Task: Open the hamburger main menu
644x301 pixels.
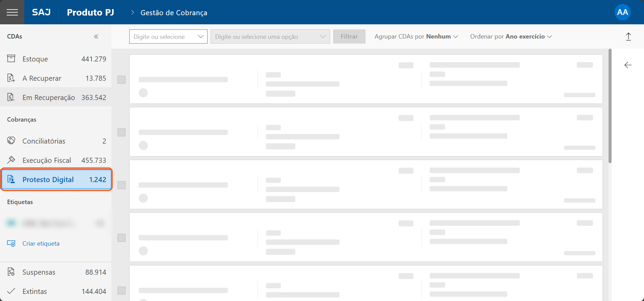Action: [x=12, y=12]
